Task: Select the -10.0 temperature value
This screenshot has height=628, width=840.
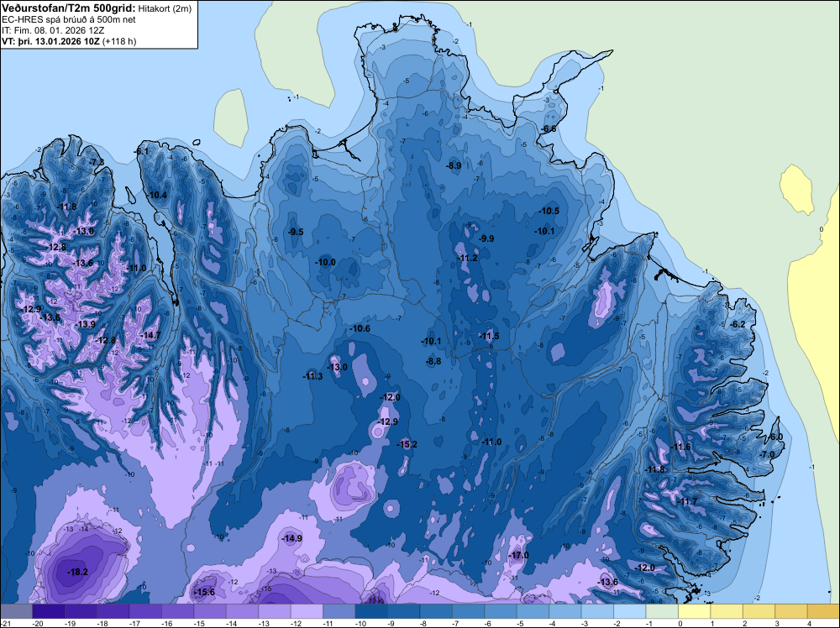Action: click(x=326, y=262)
